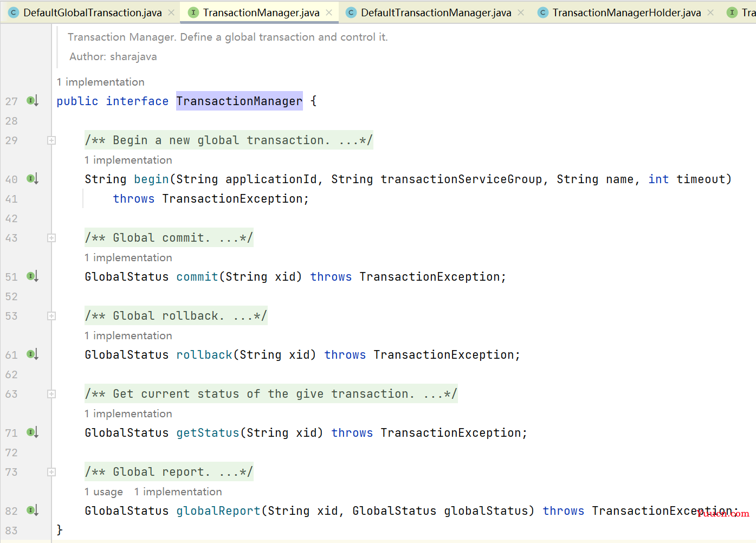Click implementation gutter icon for commit method

pos(33,276)
